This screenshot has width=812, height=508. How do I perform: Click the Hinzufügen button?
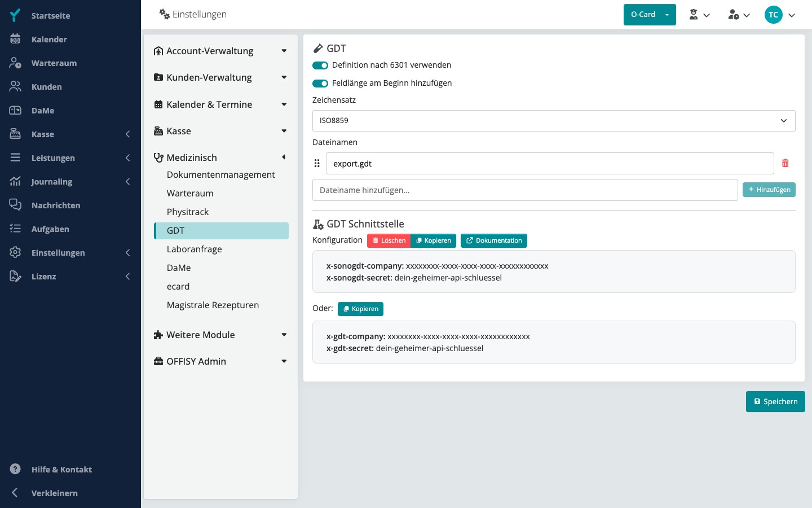(769, 190)
